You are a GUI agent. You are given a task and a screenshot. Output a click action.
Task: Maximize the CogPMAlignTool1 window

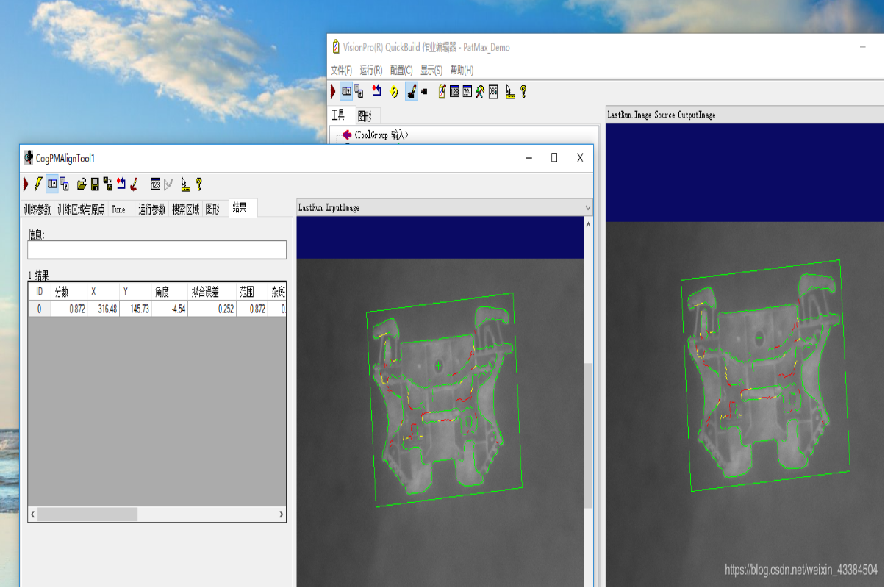554,158
